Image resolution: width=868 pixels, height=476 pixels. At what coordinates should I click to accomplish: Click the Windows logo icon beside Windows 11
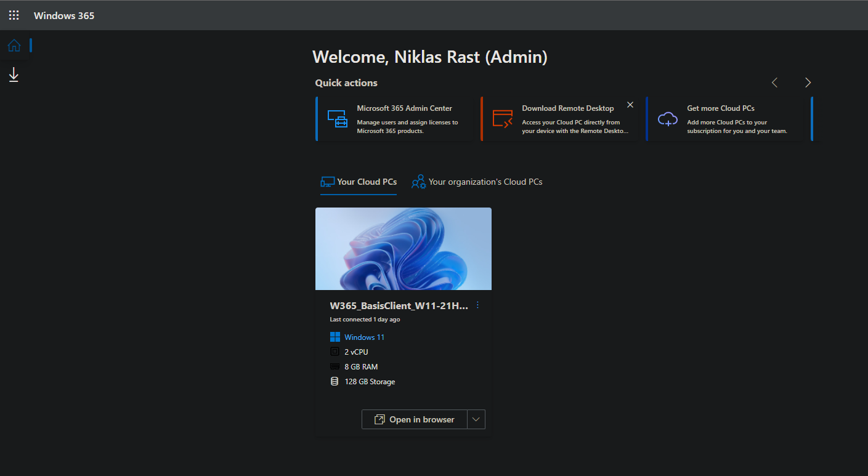tap(335, 337)
